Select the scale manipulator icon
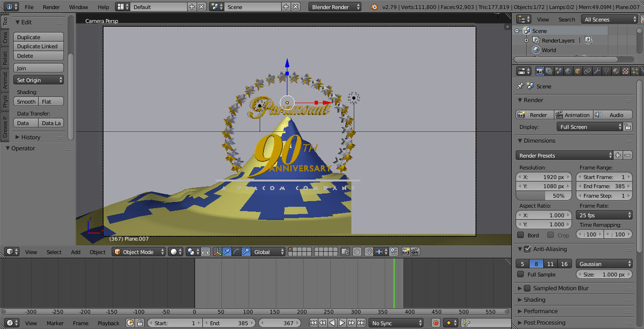This screenshot has width=644, height=329. click(246, 252)
